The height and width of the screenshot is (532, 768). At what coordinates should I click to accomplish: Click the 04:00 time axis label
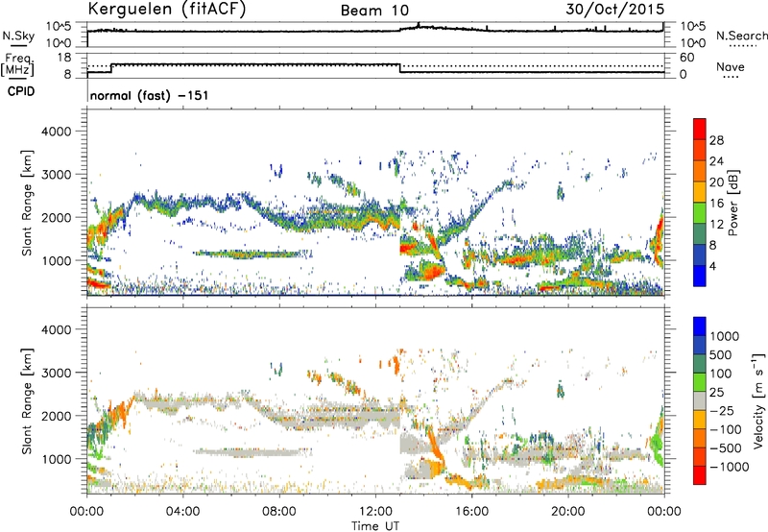click(183, 512)
